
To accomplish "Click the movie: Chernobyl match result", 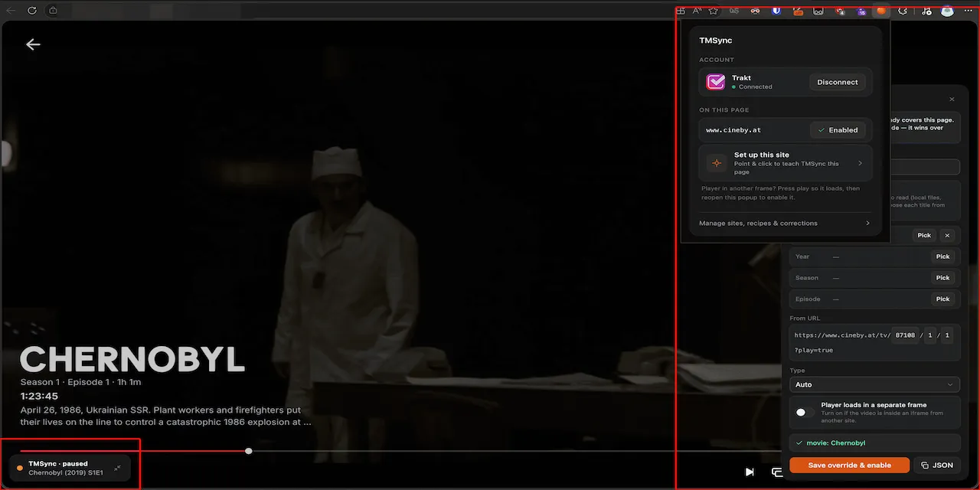I will tap(874, 443).
